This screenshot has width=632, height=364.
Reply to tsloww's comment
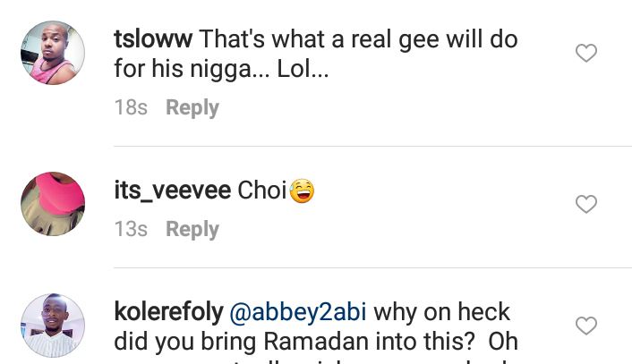coord(192,107)
